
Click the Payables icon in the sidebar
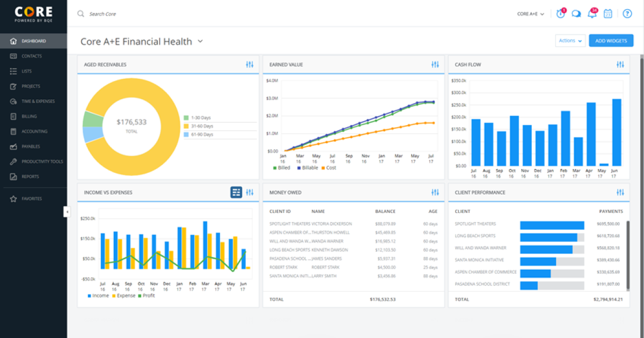coord(13,146)
